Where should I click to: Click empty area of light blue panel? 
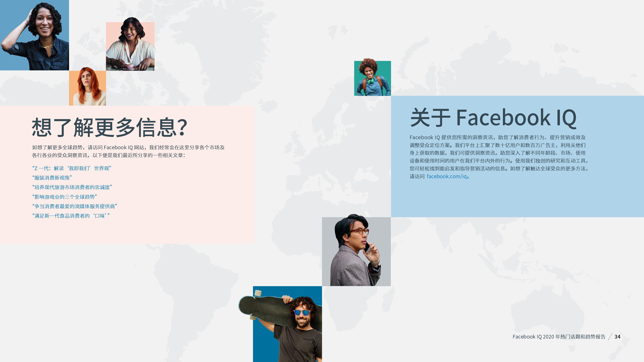517,200
